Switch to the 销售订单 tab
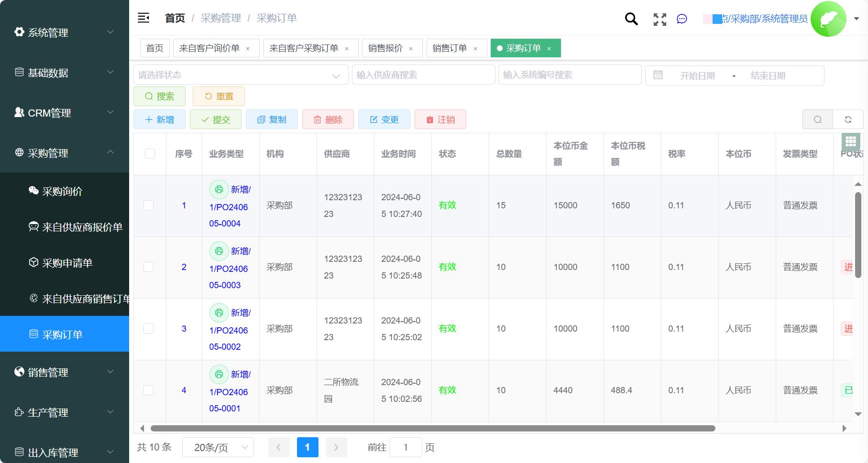 [x=450, y=48]
